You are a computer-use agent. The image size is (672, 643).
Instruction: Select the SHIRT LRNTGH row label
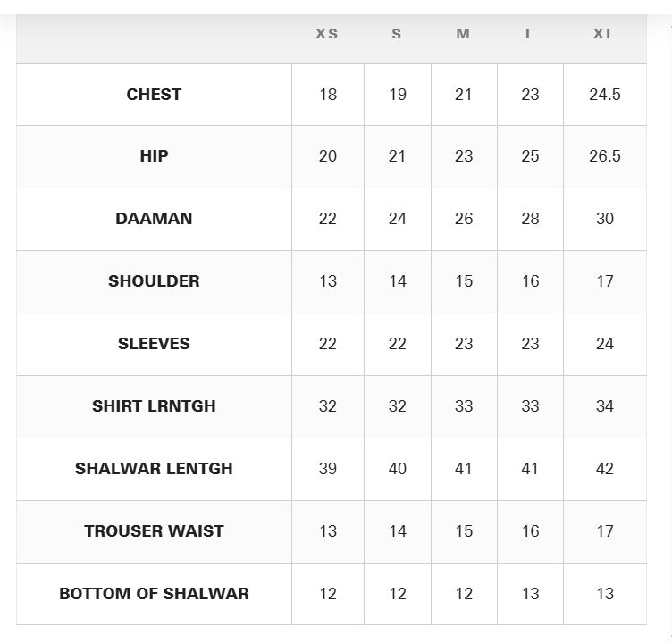click(x=154, y=406)
